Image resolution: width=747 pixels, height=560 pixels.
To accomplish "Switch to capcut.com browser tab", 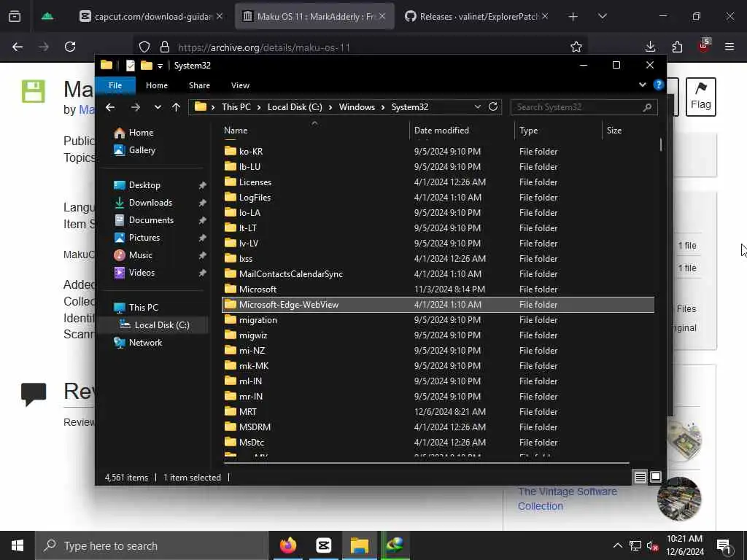I will click(x=152, y=16).
